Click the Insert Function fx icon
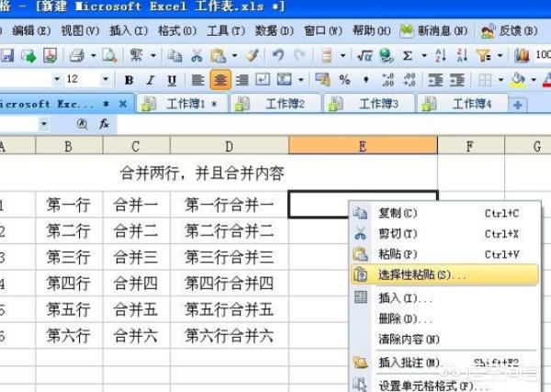 pos(104,124)
